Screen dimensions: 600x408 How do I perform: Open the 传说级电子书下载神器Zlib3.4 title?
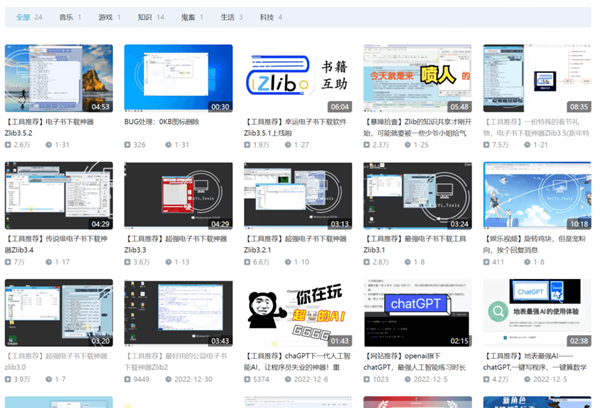[x=56, y=244]
